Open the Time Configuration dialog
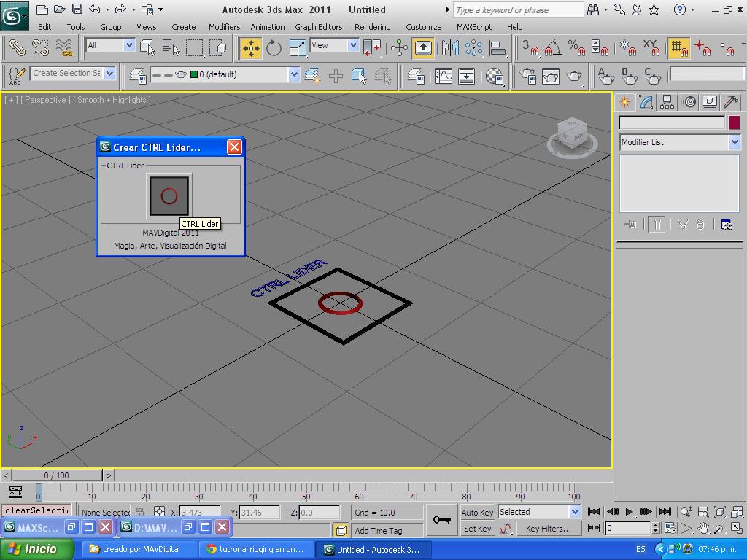The image size is (747, 560). point(670,528)
